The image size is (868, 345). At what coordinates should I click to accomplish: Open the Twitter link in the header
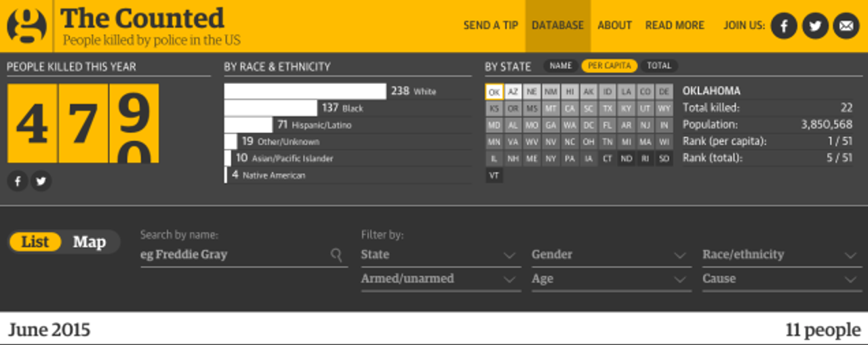pos(814,26)
